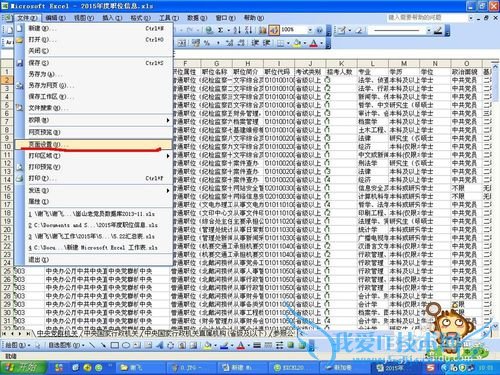Choose 网页预览 from the File menu
Screen dimensions: 500x375
point(93,132)
